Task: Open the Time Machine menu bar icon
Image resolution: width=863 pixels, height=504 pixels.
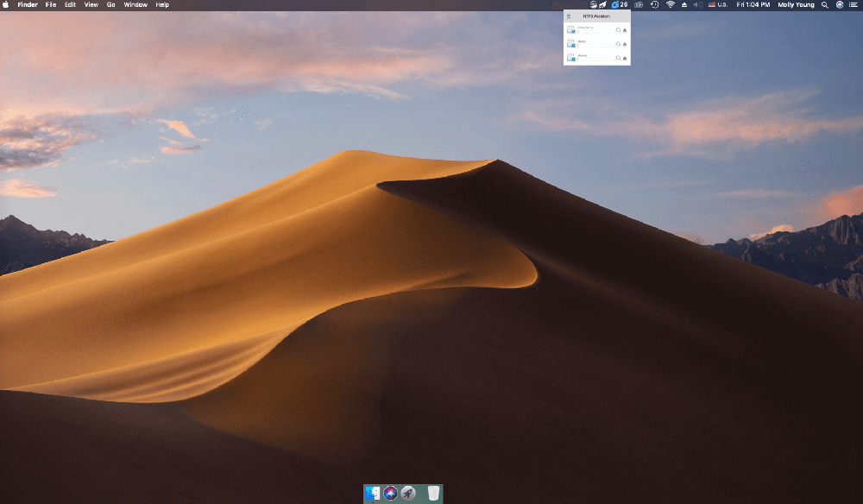Action: (654, 4)
